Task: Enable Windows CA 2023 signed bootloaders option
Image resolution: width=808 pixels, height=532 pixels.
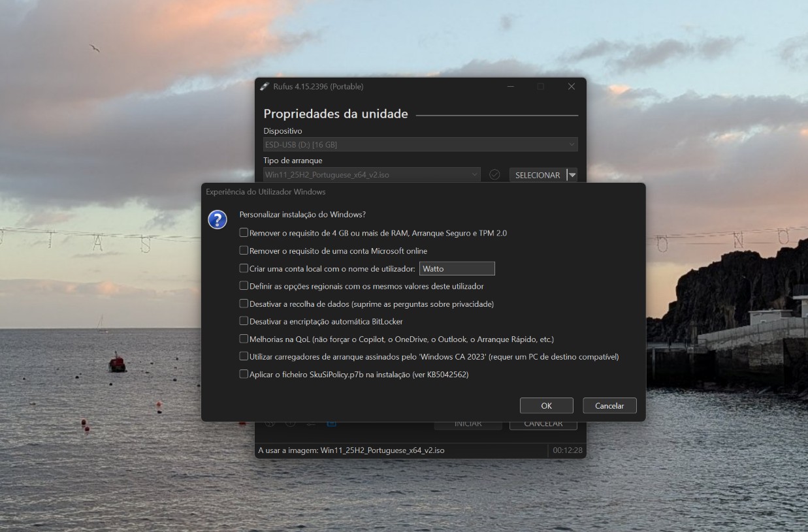Action: point(244,356)
